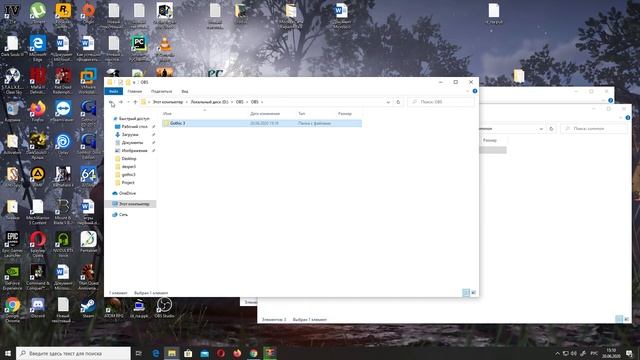Go up one folder level with the up arrow
640x360 pixels.
click(x=135, y=102)
